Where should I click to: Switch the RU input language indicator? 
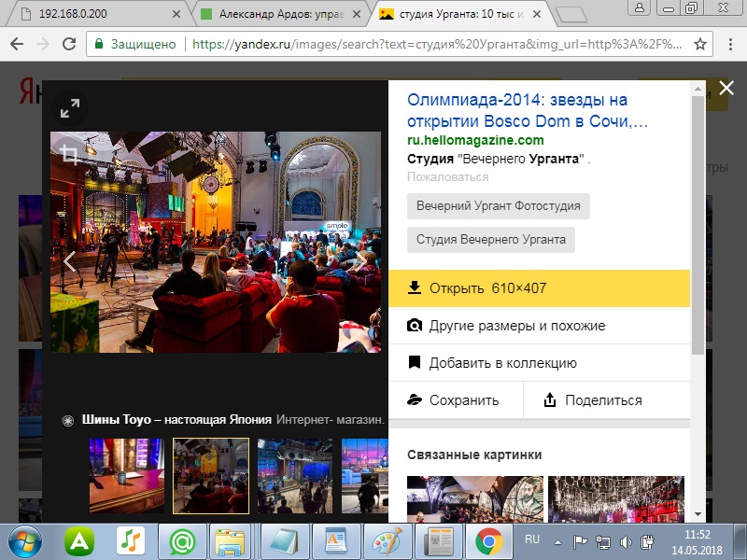point(532,539)
